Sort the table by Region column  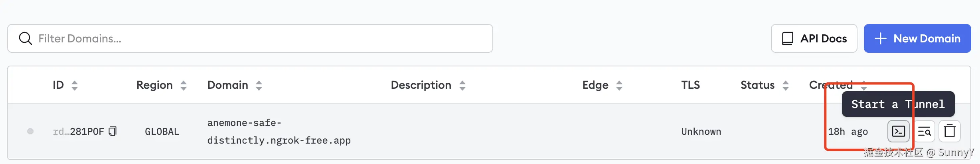click(x=184, y=85)
